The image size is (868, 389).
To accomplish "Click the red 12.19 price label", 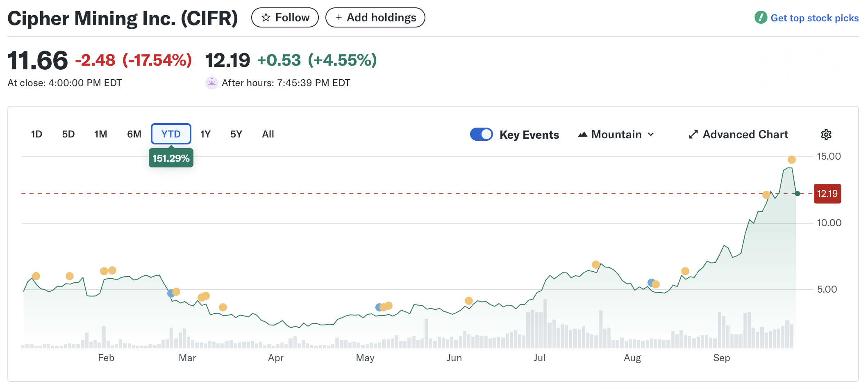I will click(x=827, y=194).
